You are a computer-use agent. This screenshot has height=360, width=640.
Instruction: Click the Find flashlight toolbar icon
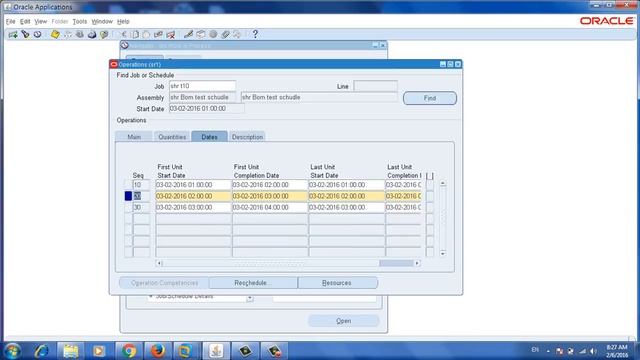pos(25,35)
